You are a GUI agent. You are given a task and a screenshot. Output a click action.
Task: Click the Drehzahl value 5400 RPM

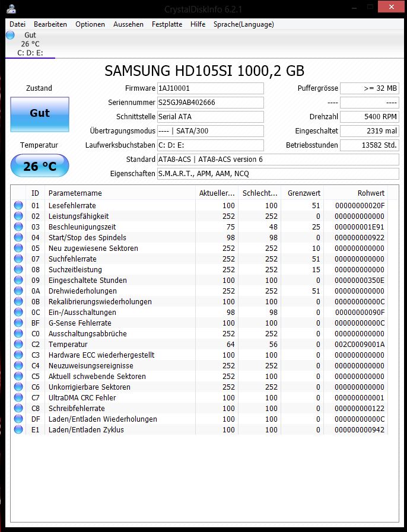coord(370,117)
